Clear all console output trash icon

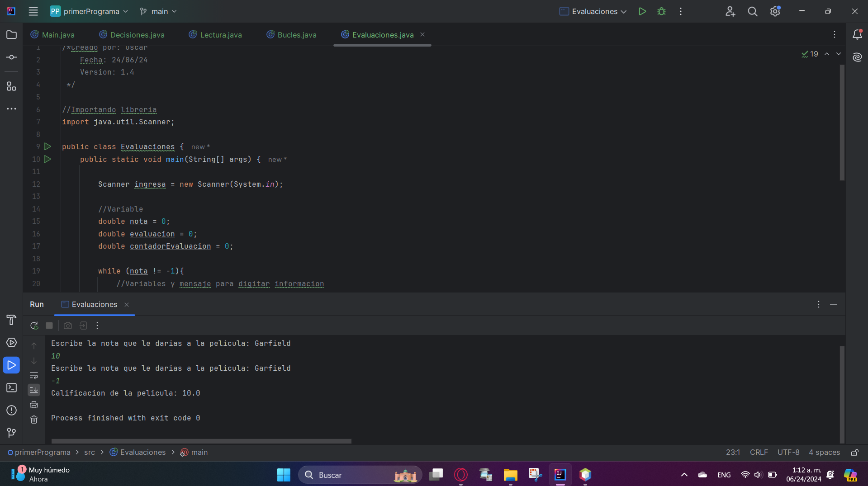coord(34,420)
